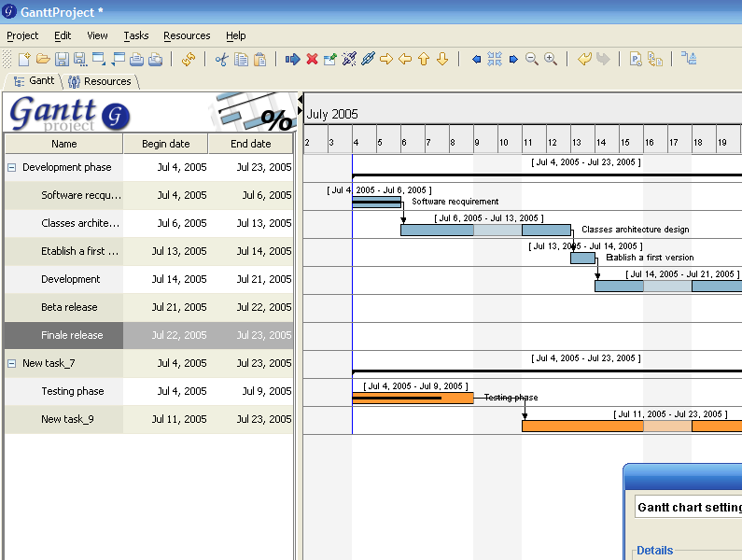Image resolution: width=742 pixels, height=560 pixels.
Task: Click the Classes architecture design Gantt bar
Action: pyautogui.click(x=485, y=230)
